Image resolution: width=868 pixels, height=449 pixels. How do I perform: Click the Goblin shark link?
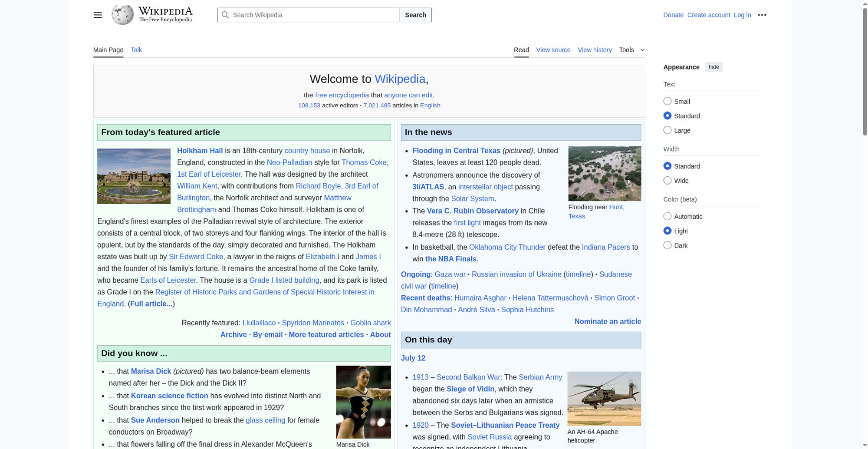click(370, 323)
